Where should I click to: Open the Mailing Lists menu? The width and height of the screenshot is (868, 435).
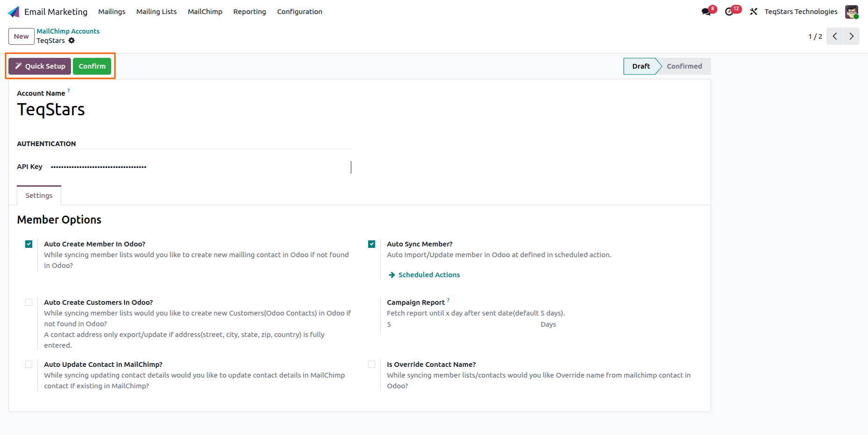coord(157,12)
